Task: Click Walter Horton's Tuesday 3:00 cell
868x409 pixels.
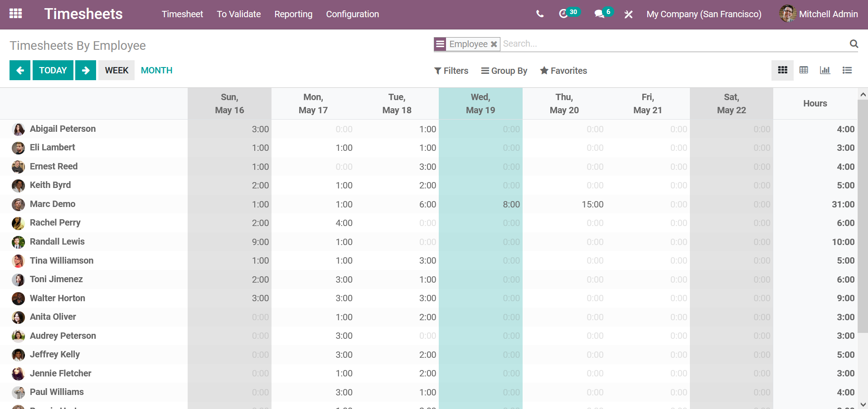Action: [397, 298]
